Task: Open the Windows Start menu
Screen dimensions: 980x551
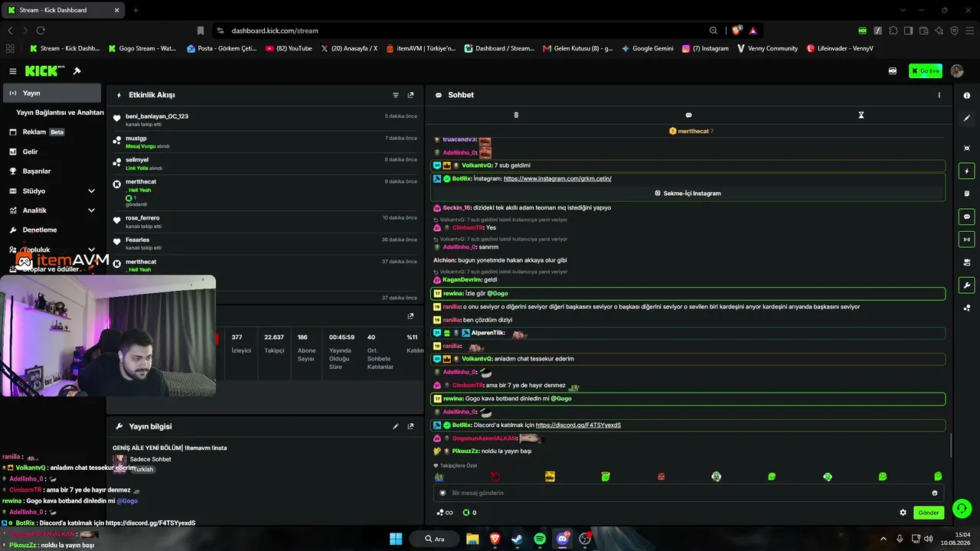Action: (396, 539)
